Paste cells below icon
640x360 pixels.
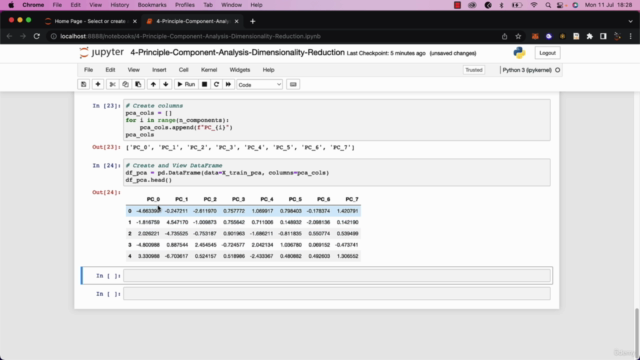138,84
